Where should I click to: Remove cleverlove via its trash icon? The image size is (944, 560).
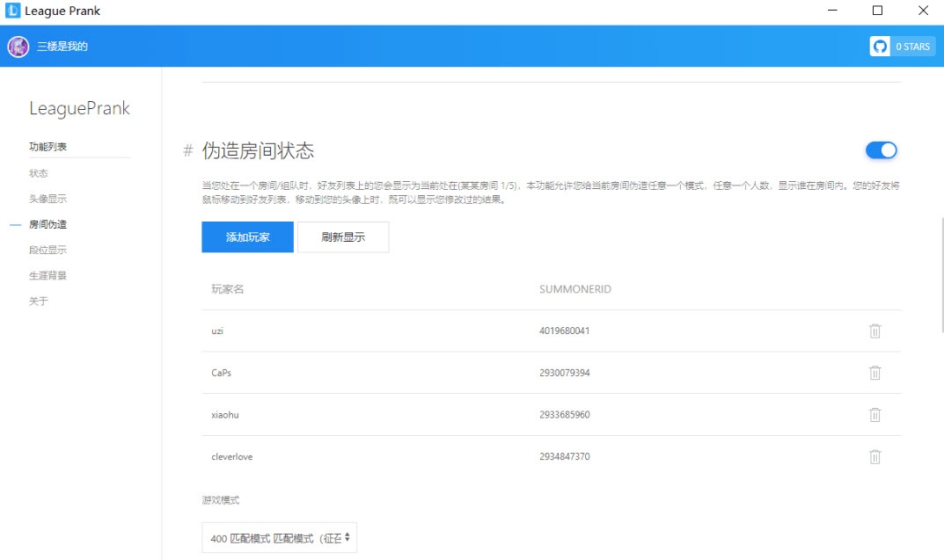[x=875, y=456]
